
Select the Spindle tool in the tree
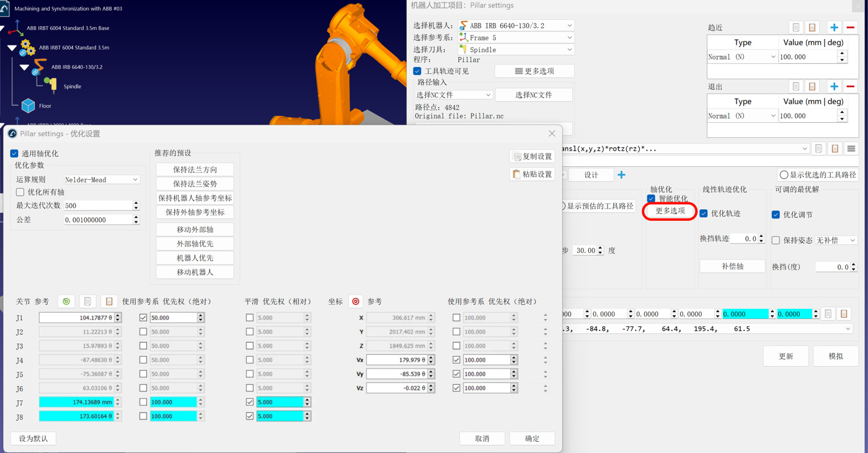(x=72, y=86)
